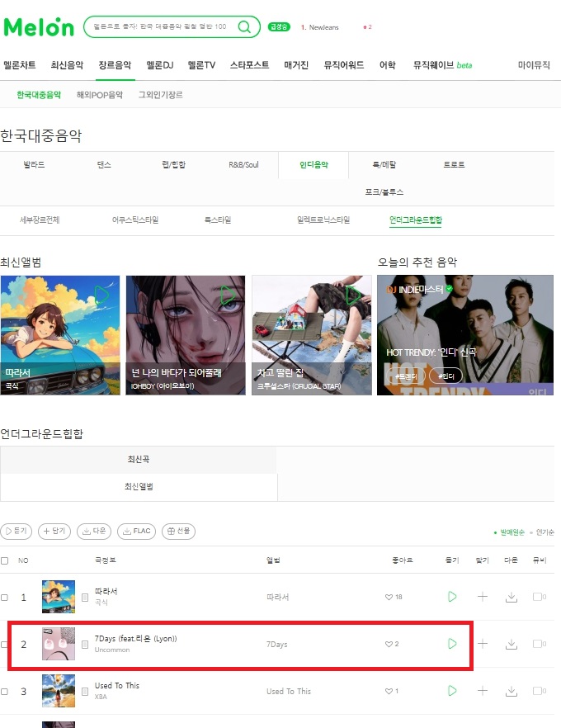Image resolution: width=561 pixels, height=728 pixels.
Task: Open song info icon for 따라서
Action: [85, 597]
